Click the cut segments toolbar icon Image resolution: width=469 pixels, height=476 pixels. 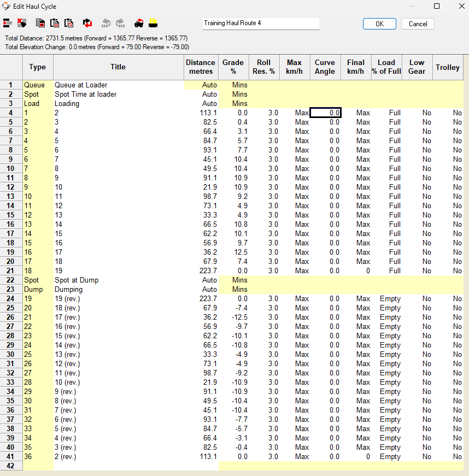point(54,23)
